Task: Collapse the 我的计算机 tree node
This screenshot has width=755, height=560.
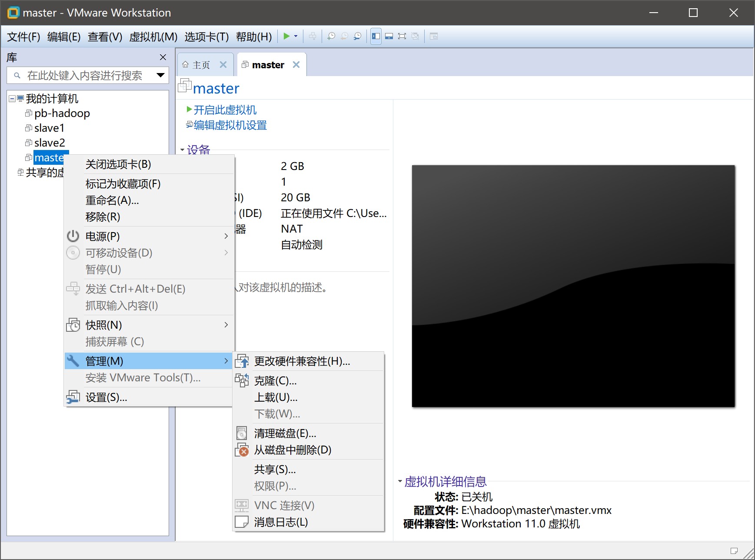Action: (12, 99)
